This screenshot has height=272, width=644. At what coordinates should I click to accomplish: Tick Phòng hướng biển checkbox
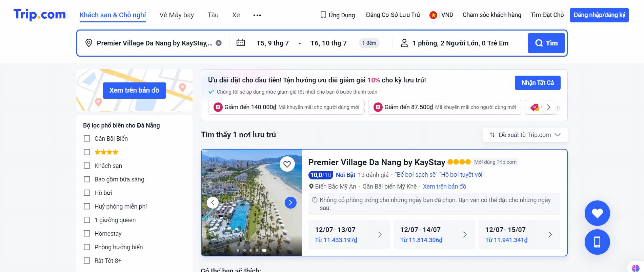[87, 247]
